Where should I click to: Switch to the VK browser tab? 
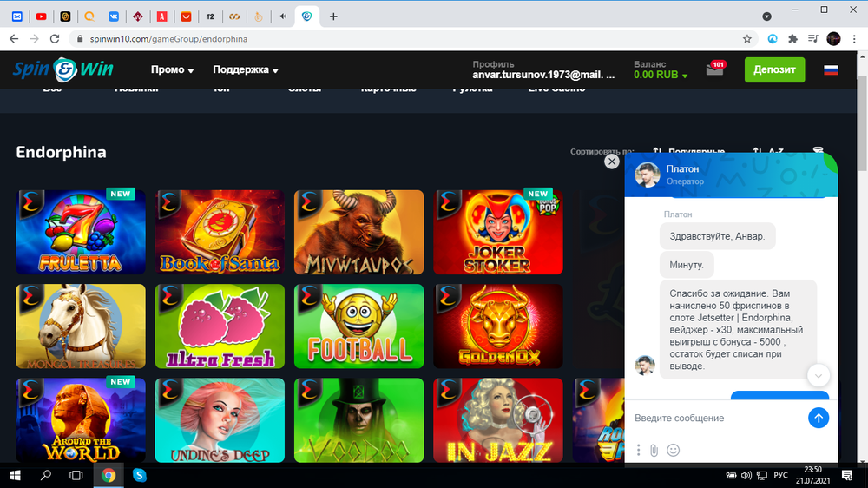(x=114, y=16)
